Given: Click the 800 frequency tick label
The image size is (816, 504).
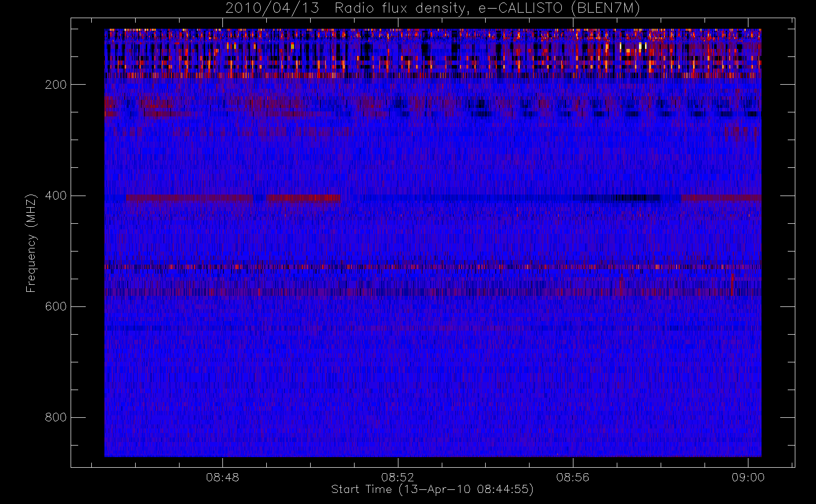Looking at the screenshot, I should pyautogui.click(x=55, y=417).
